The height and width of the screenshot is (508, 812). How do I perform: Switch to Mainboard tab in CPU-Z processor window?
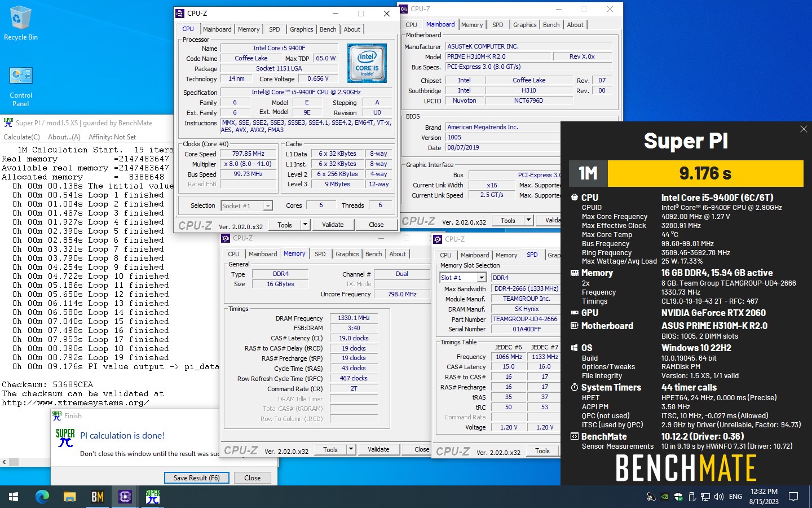pos(217,29)
